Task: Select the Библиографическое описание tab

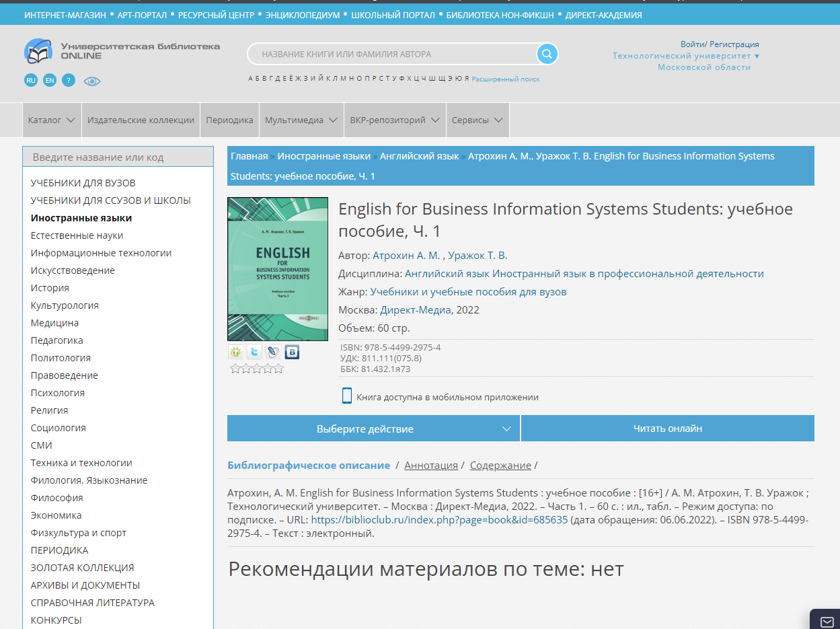Action: (x=309, y=466)
